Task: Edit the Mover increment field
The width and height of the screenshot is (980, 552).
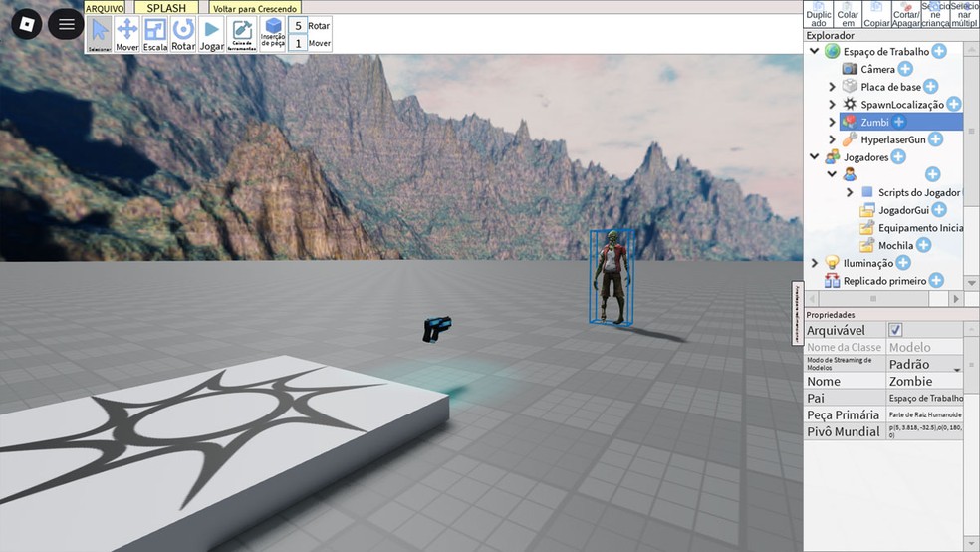Action: point(298,43)
